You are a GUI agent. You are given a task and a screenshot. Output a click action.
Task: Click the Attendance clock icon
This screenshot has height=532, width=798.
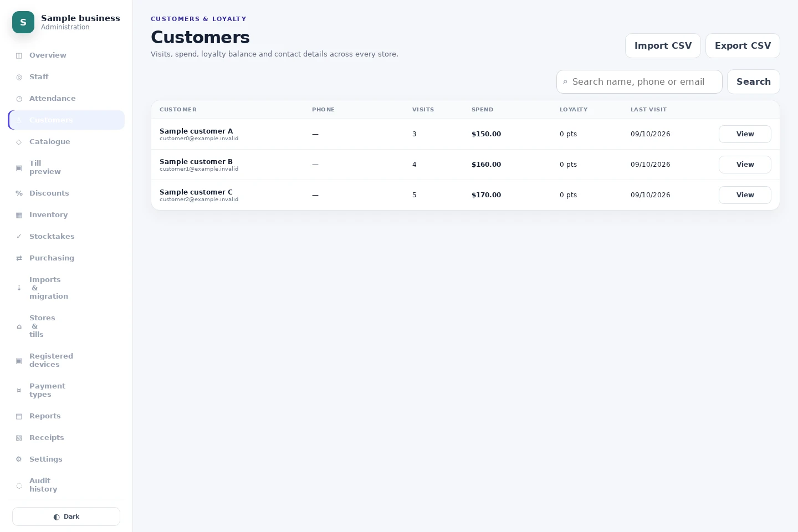[x=19, y=99]
